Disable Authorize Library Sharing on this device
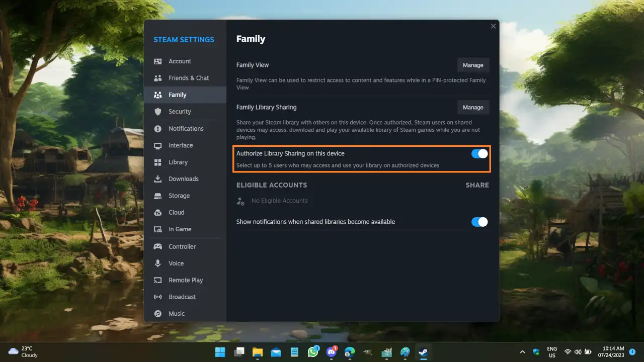 click(479, 154)
